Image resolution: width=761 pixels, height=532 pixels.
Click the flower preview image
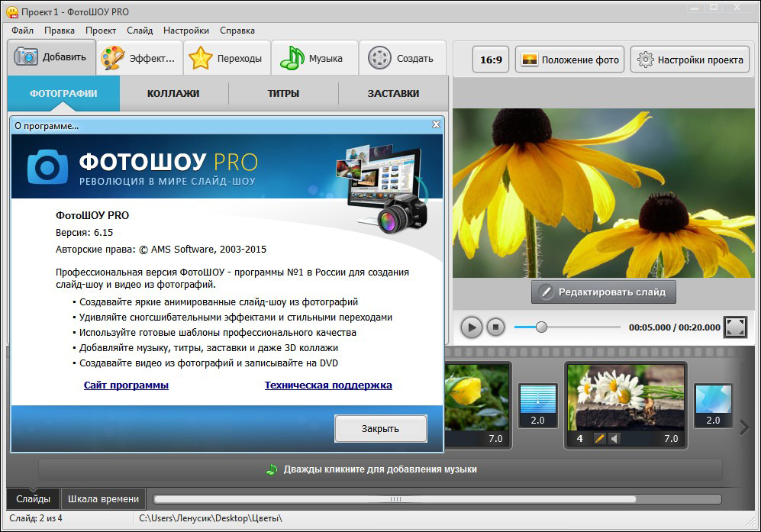pyautogui.click(x=604, y=192)
